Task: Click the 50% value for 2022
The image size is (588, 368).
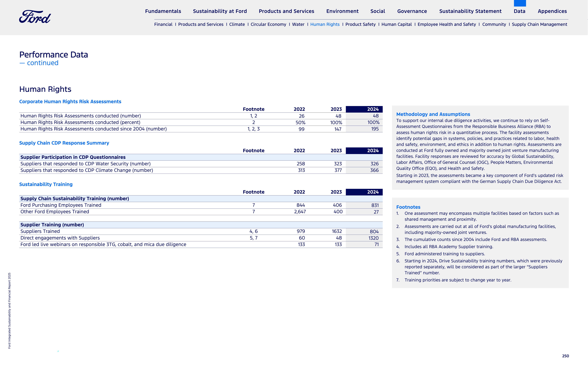Action: pyautogui.click(x=300, y=123)
